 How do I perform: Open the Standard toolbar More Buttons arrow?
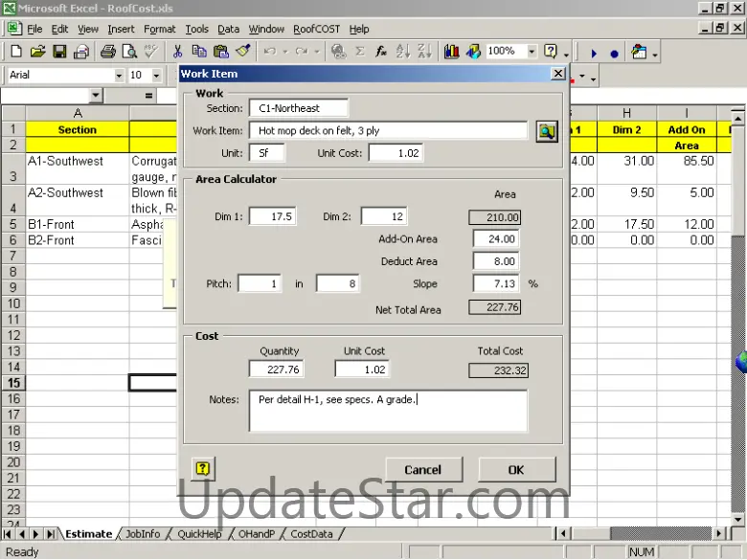[566, 54]
